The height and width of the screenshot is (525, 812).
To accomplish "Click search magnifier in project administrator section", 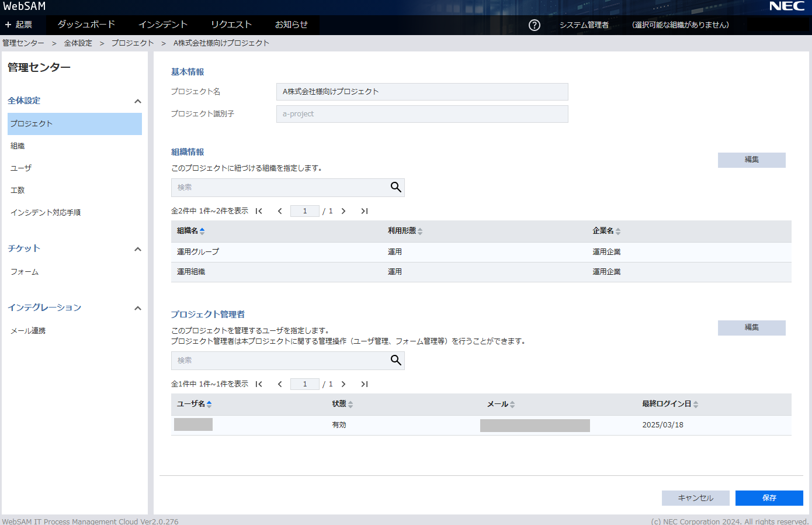I will coord(395,360).
